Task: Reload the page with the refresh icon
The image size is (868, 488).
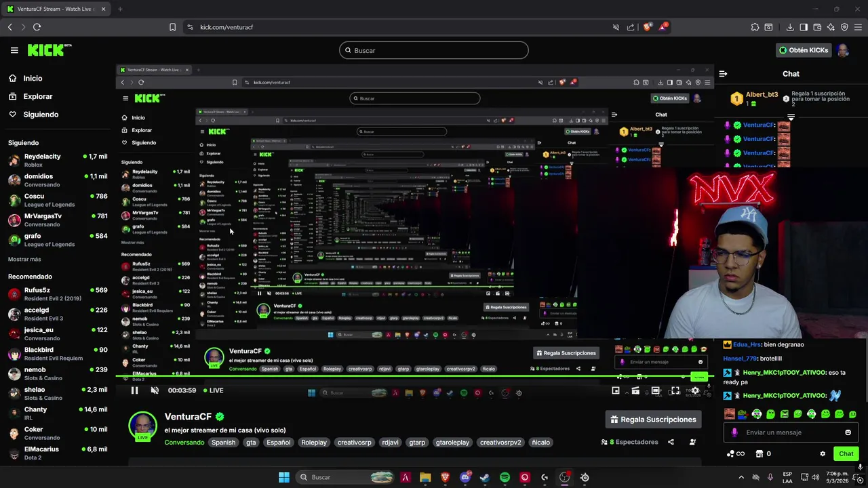Action: tap(37, 27)
